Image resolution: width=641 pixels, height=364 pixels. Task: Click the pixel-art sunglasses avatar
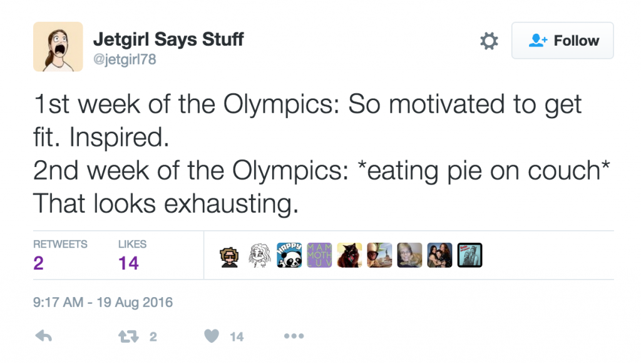pos(229,255)
